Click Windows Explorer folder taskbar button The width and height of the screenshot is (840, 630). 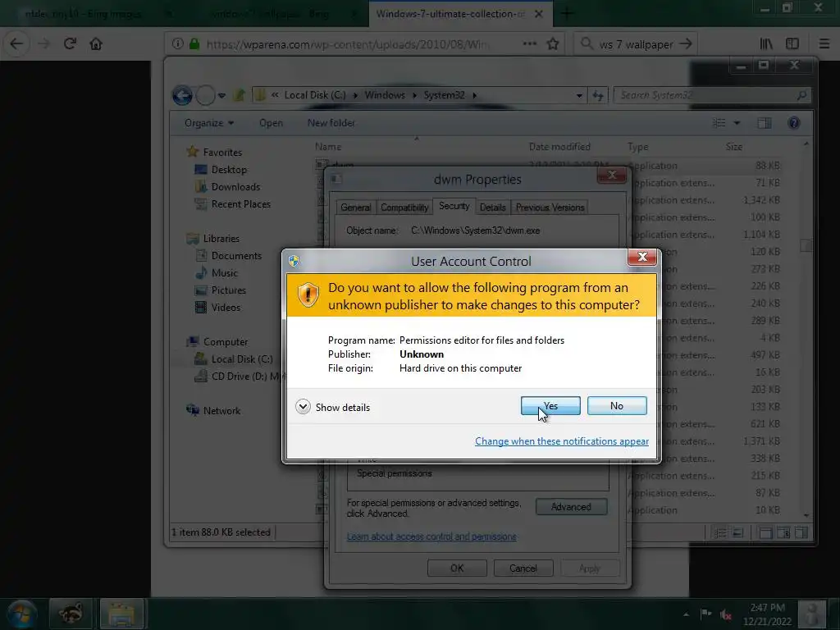click(x=121, y=614)
